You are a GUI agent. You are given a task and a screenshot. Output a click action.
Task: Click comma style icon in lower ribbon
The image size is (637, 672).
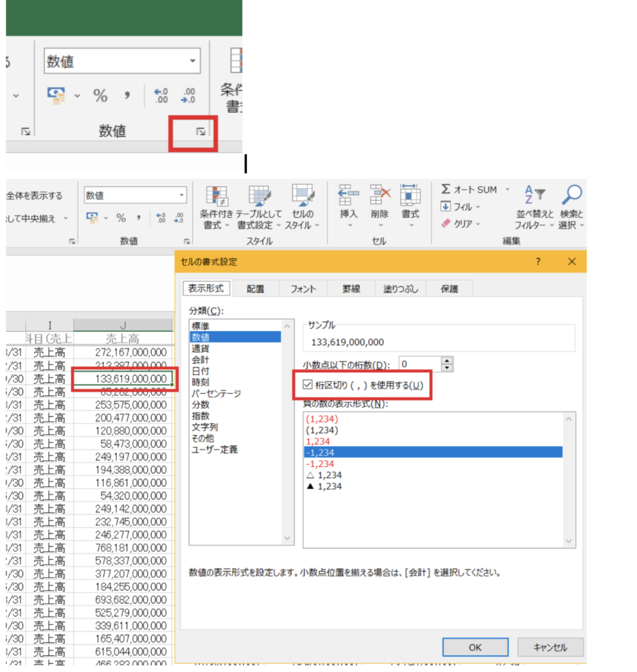tap(139, 218)
